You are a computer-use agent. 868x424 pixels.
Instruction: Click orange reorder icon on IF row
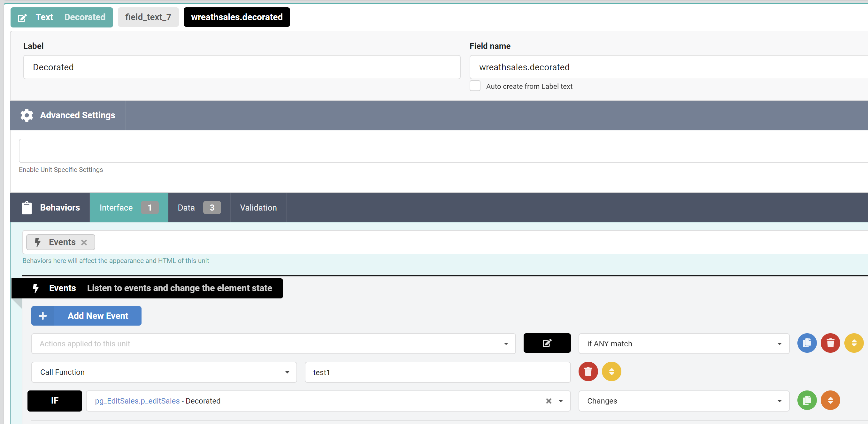coord(830,400)
